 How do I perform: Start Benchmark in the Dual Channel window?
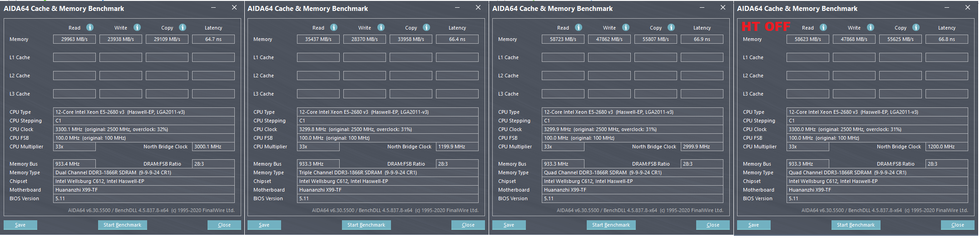coord(122,225)
